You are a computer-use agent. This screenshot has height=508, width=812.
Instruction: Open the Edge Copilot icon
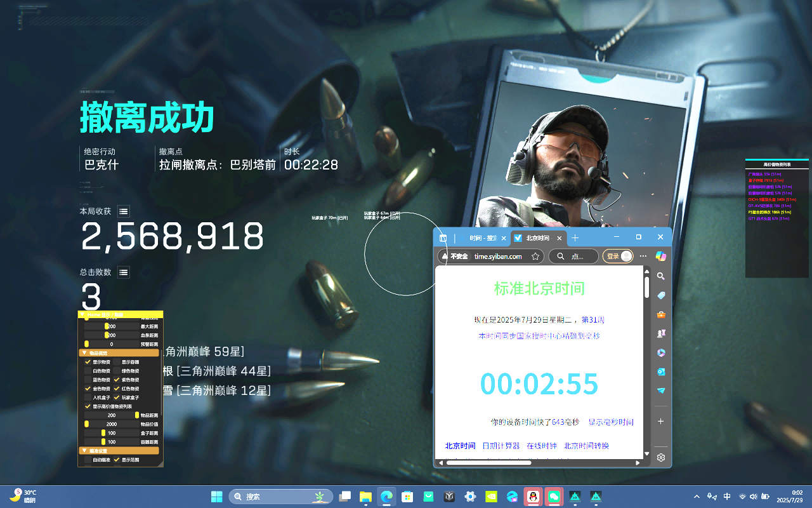661,256
